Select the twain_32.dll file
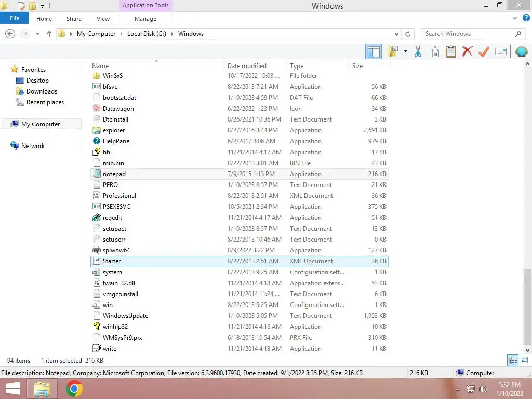532x399 pixels. pos(240,283)
